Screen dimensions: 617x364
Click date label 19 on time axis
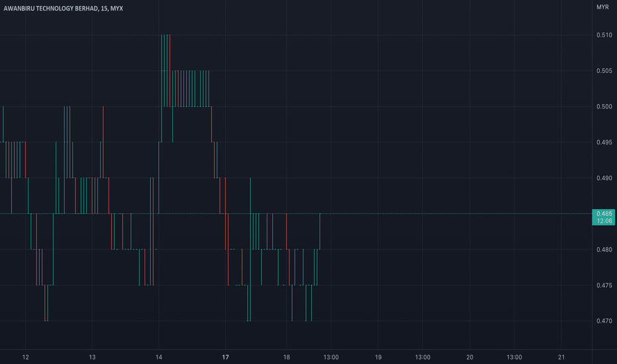[x=378, y=357]
